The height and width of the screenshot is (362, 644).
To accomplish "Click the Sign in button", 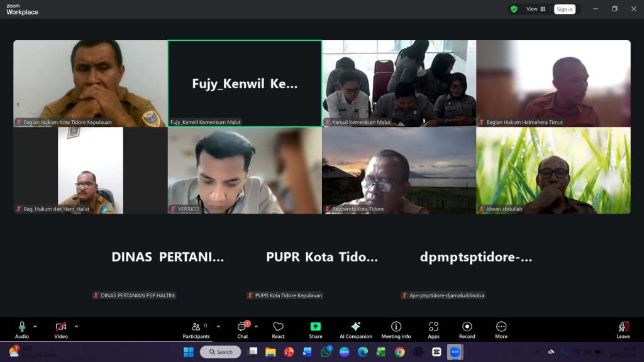I will point(564,9).
